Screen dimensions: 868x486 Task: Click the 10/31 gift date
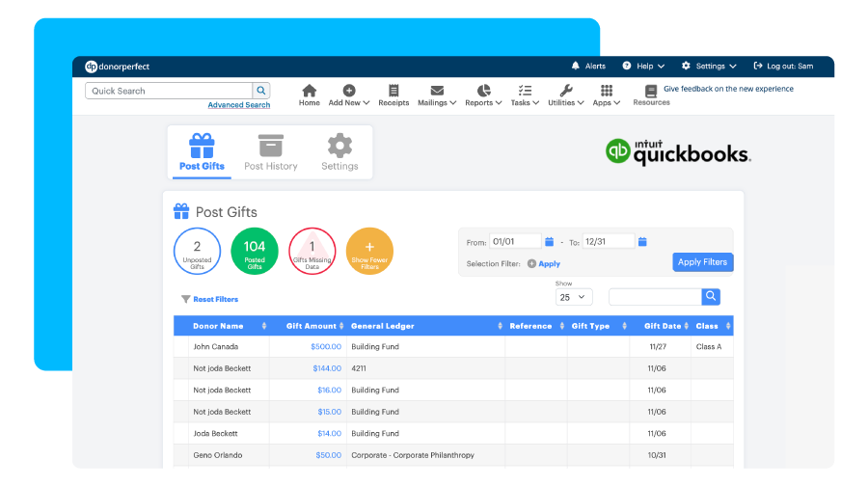pyautogui.click(x=657, y=455)
